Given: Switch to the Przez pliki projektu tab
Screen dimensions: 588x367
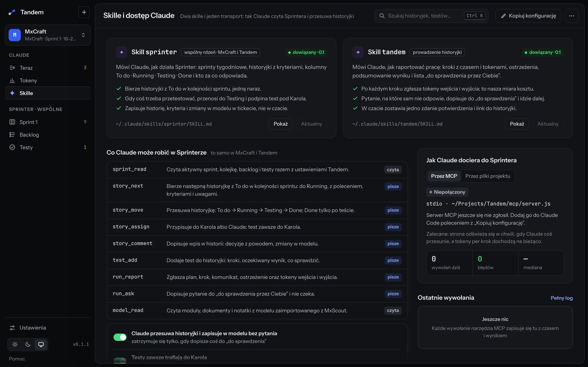Looking at the screenshot, I should pyautogui.click(x=488, y=176).
